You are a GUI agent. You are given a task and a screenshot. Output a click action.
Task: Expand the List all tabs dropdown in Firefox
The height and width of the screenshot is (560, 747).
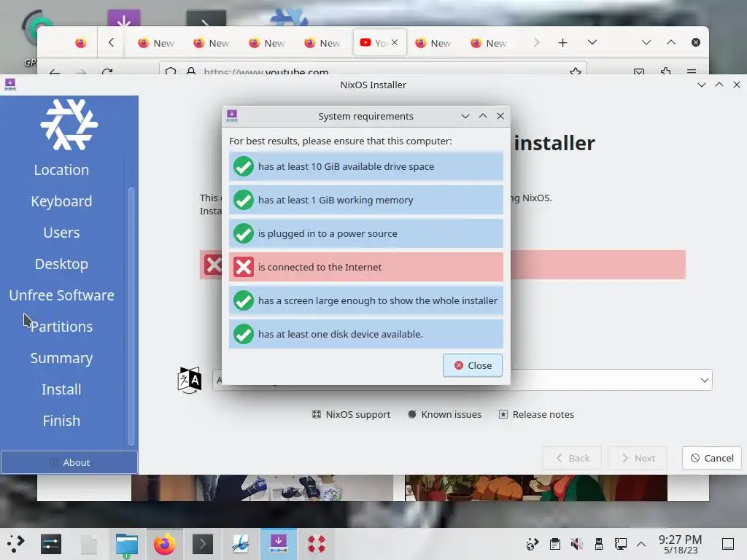point(592,42)
